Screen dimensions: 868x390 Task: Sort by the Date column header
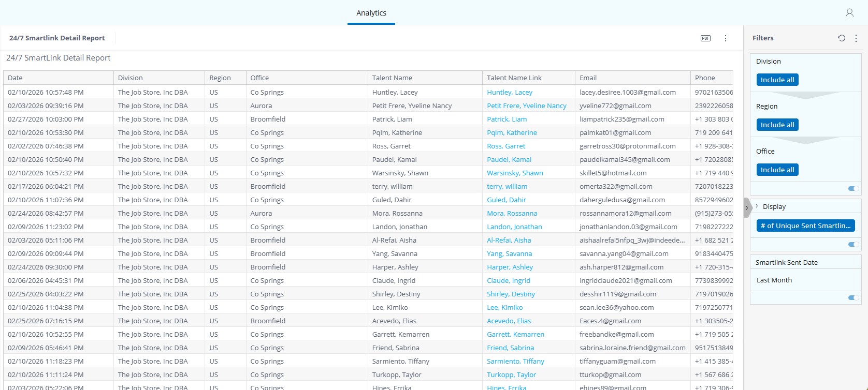coord(59,78)
